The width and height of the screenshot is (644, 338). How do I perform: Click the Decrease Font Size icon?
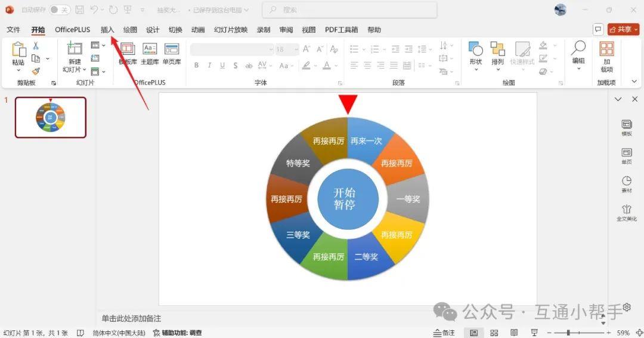click(320, 50)
